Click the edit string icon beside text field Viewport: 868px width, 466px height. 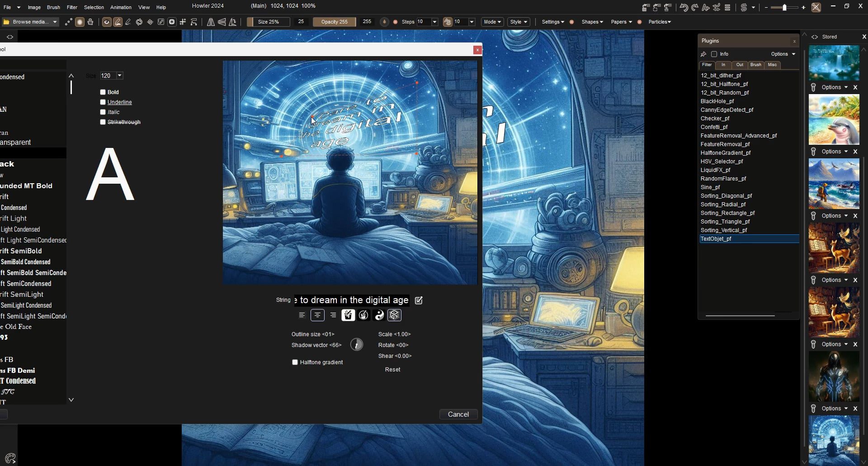(419, 300)
